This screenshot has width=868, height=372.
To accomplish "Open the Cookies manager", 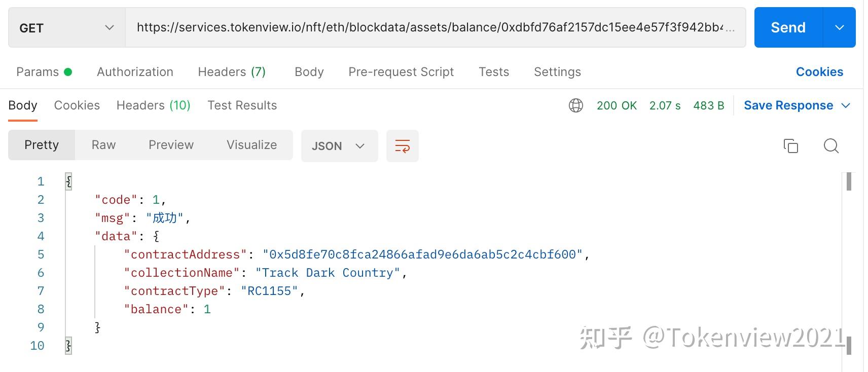I will point(819,72).
